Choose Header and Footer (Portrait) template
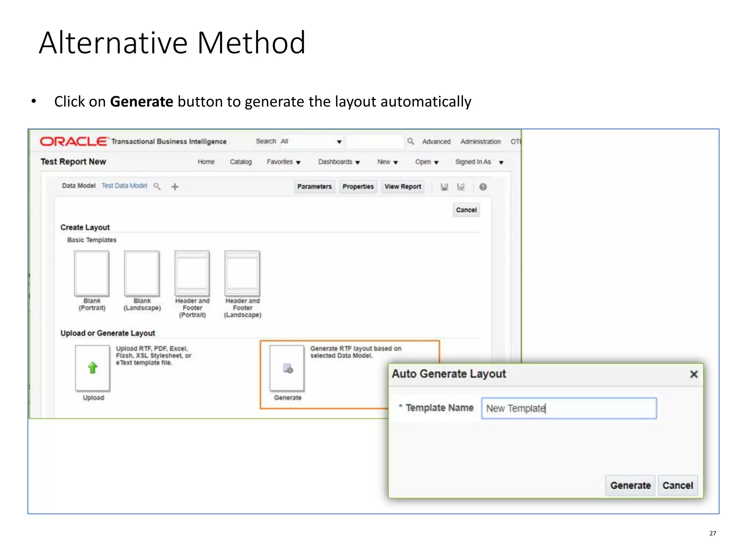 [x=192, y=273]
